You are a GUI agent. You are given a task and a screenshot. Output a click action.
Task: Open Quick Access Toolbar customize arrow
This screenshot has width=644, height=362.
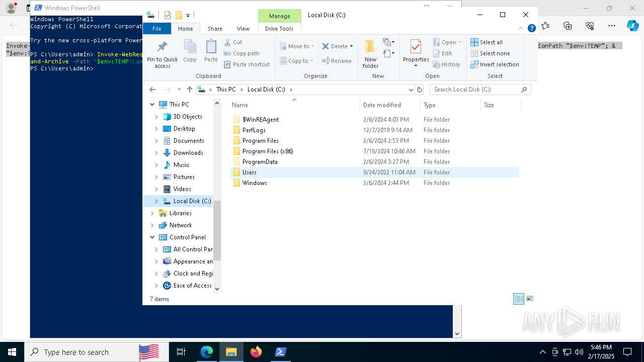[x=188, y=16]
